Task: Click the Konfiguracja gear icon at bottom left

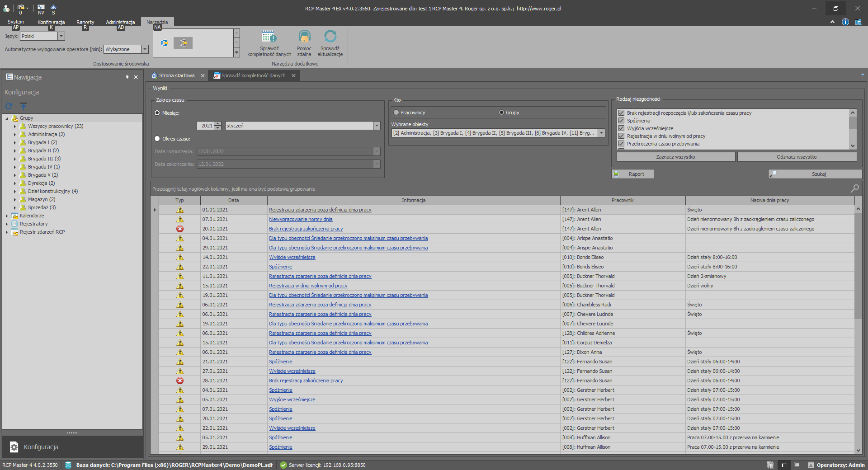Action: coord(14,447)
